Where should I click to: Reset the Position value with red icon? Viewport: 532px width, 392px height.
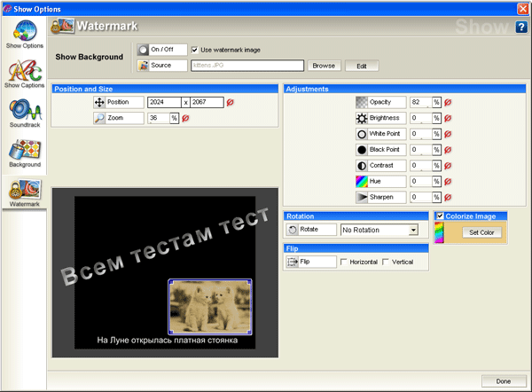[x=231, y=102]
